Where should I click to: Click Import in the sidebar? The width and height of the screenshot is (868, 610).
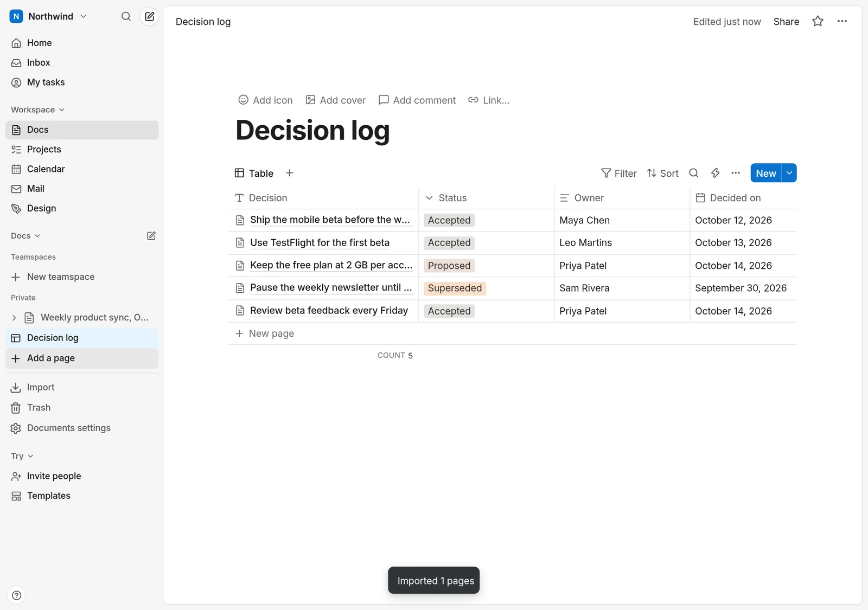82,387
